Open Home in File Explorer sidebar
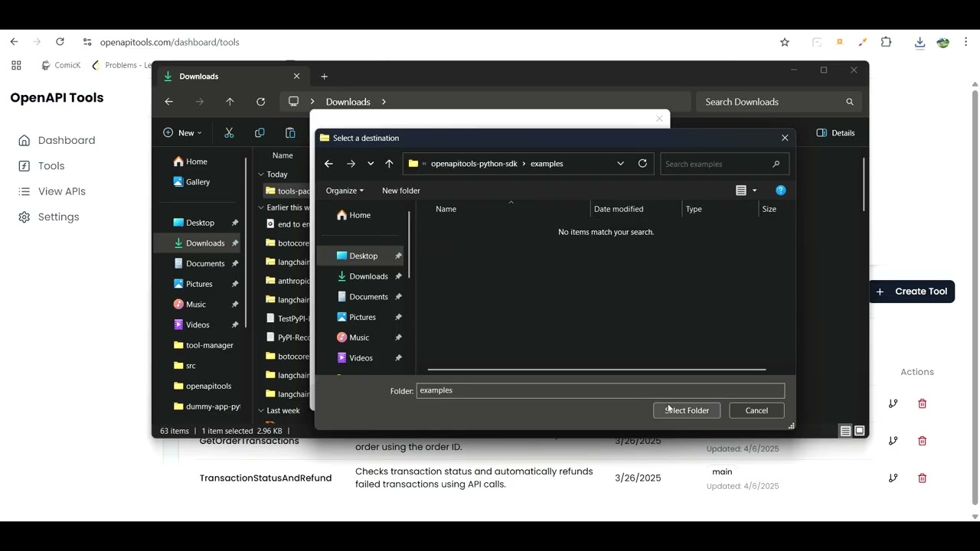 (190, 161)
